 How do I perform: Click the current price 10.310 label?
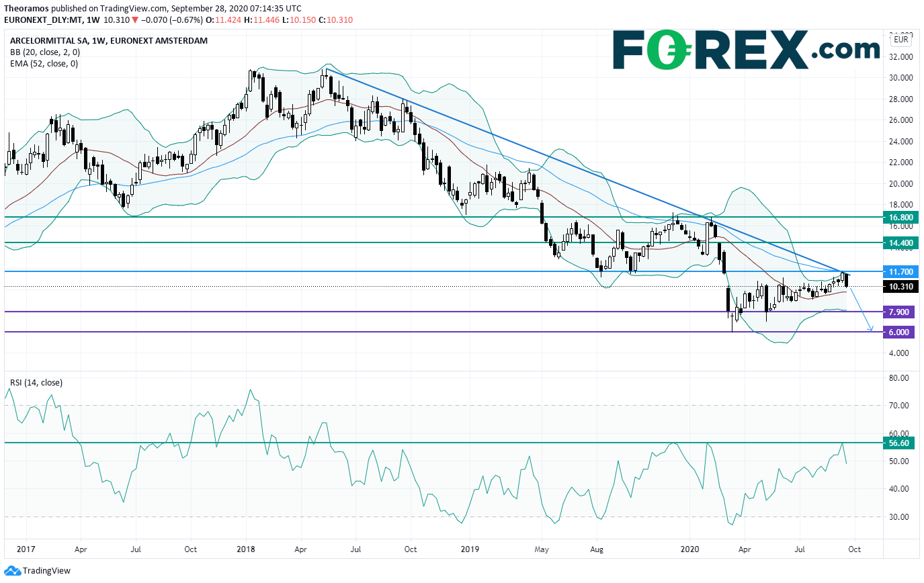(901, 287)
